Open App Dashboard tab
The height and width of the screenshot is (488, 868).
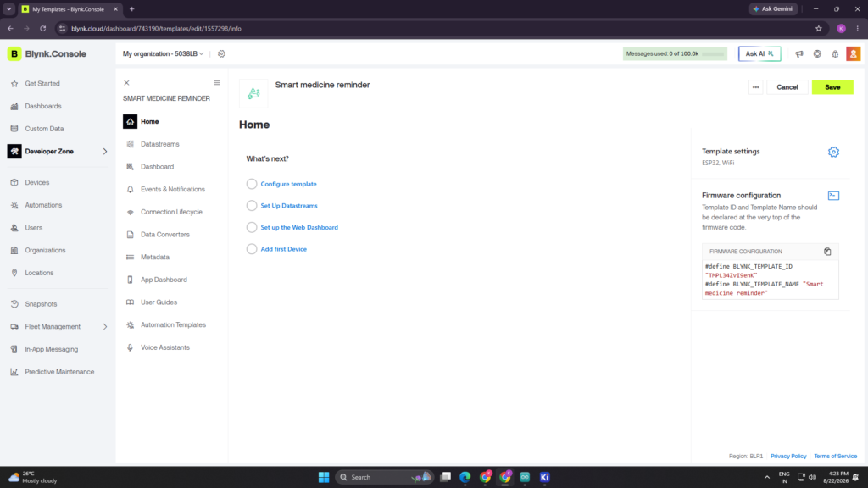(164, 280)
